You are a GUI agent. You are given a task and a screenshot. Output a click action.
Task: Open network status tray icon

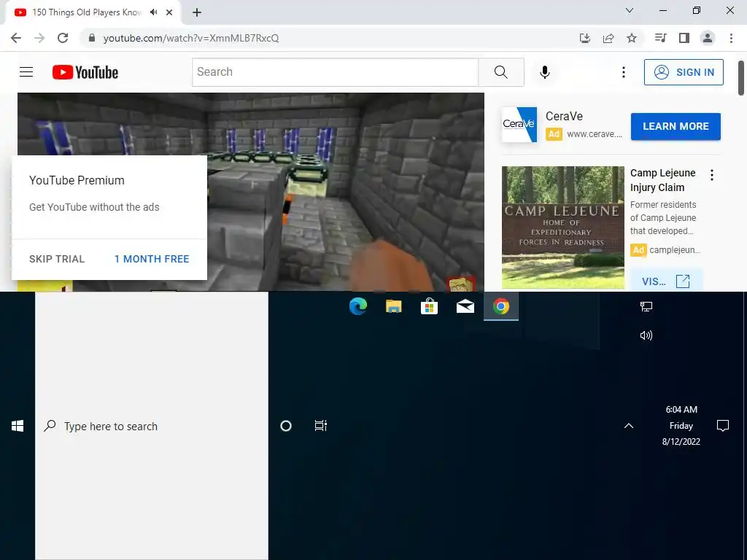[646, 307]
